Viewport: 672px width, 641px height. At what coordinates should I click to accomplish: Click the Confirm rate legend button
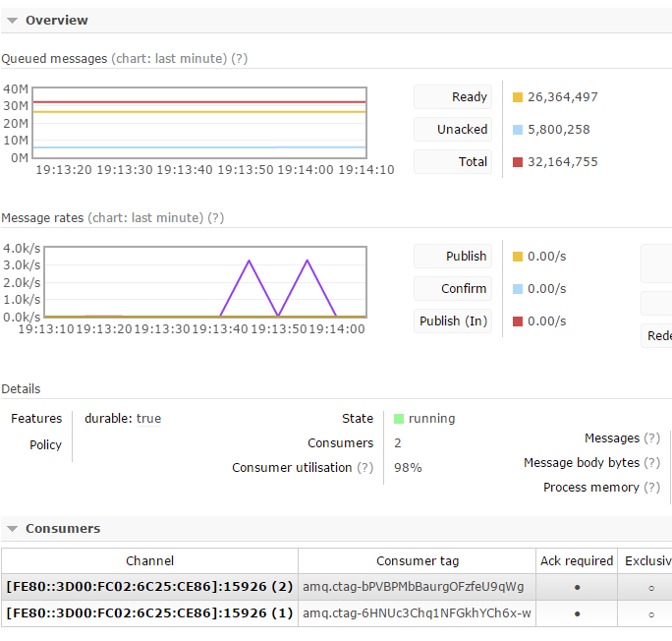tap(453, 289)
